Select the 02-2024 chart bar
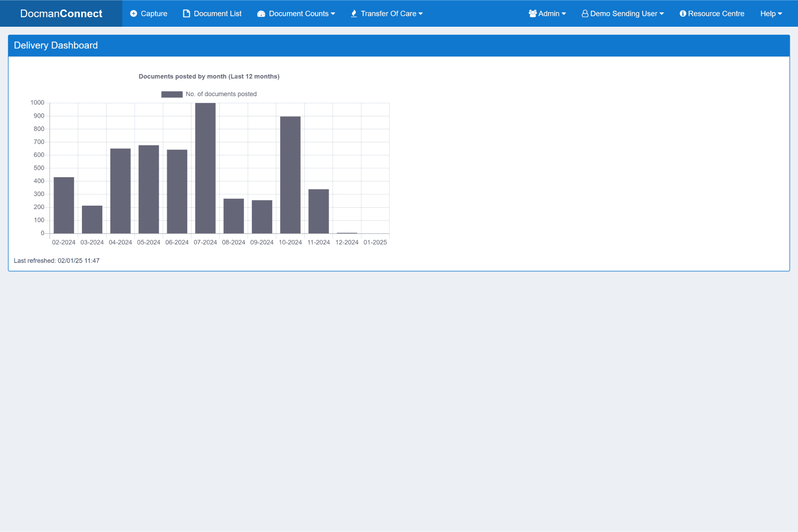The image size is (798, 532). tap(64, 205)
